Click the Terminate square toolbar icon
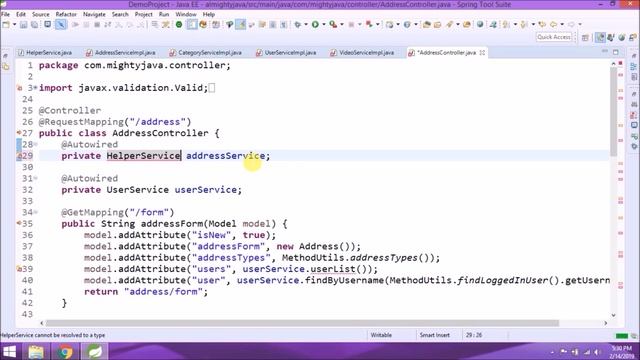Viewport: 640px width, 360px height. pos(97,24)
